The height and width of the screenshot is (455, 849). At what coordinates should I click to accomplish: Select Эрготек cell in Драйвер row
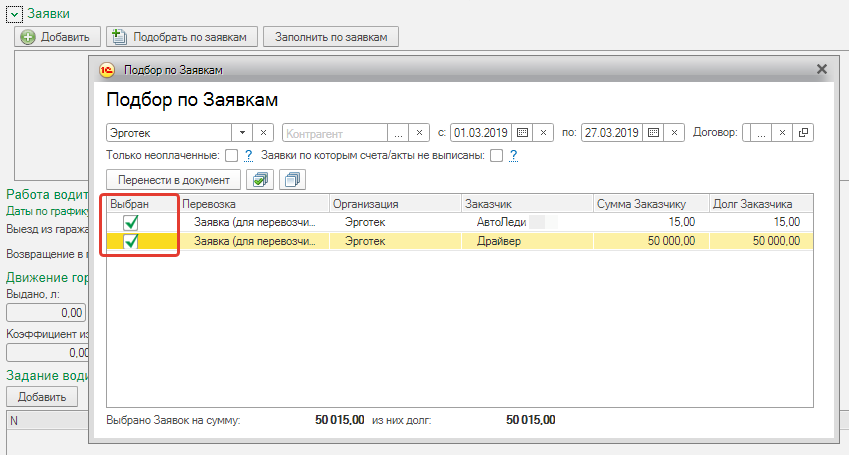coord(395,241)
